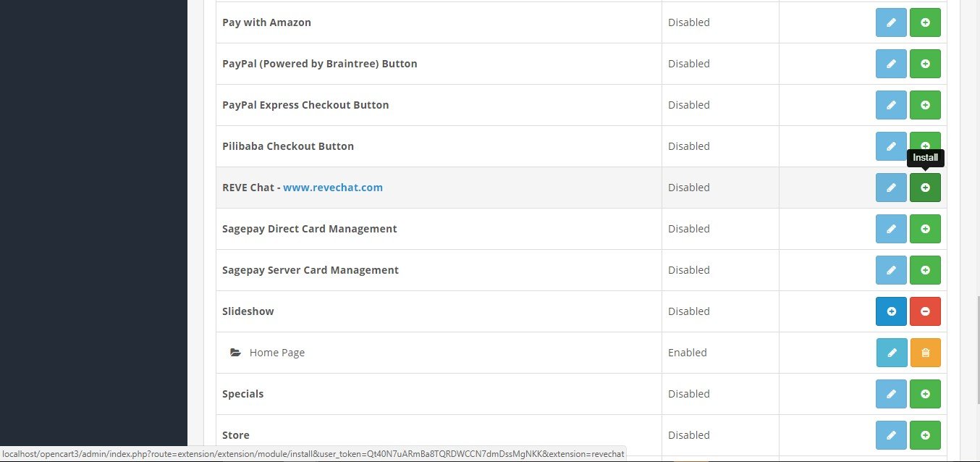This screenshot has width=980, height=462.
Task: Click the Home Page folder icon
Action: point(235,353)
